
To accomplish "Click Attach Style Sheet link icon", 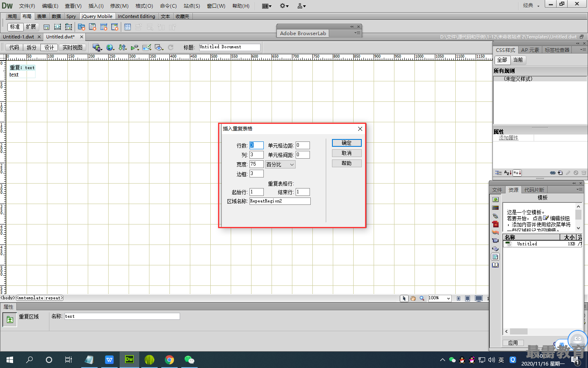I will click(552, 173).
